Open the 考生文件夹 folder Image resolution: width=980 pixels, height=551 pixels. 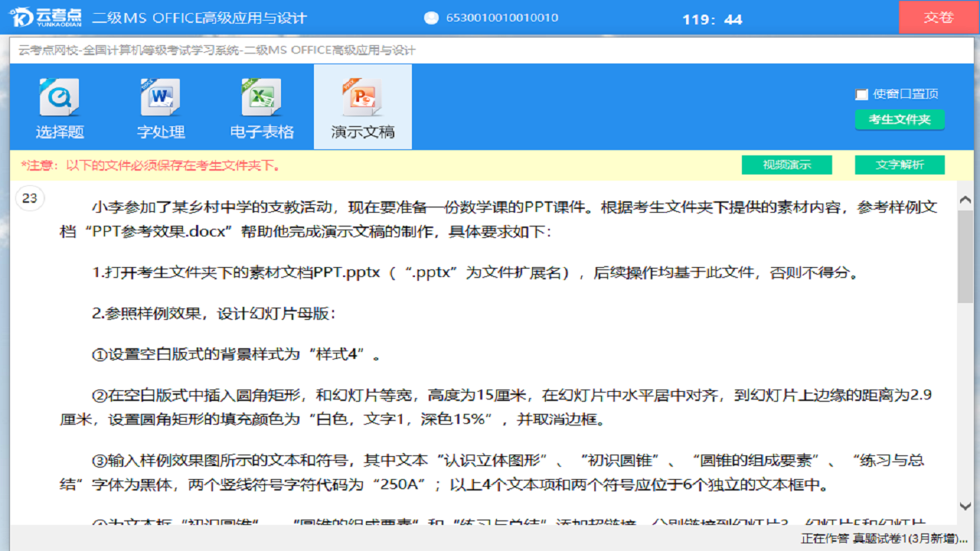[900, 120]
